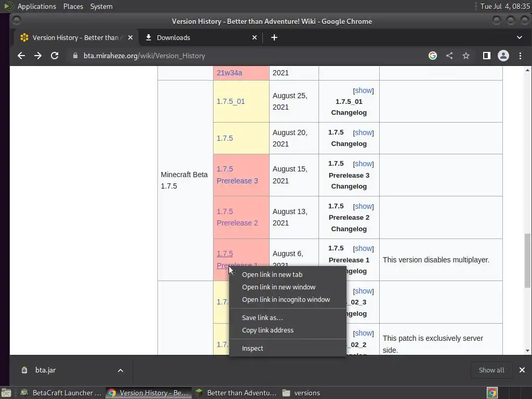Show the _02_3 changelog
532x399 pixels.
(x=363, y=291)
